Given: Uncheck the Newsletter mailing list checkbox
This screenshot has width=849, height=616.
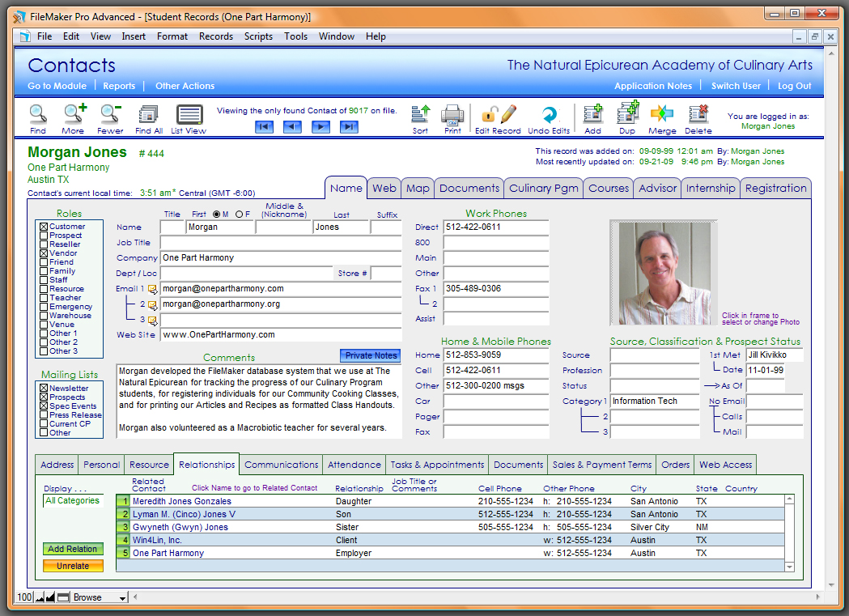Looking at the screenshot, I should click(44, 388).
